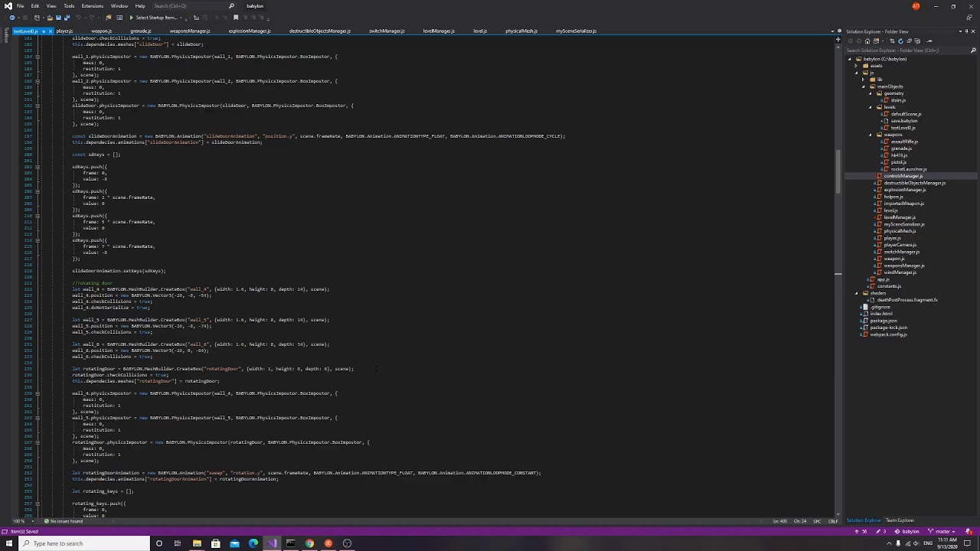Open the Tools menu
The height and width of the screenshot is (551, 980).
click(x=69, y=6)
